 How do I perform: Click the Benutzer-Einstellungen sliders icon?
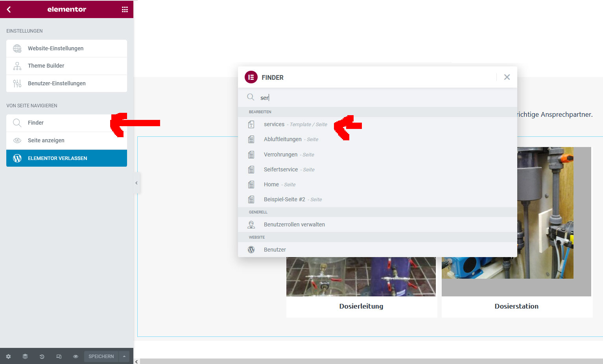[17, 83]
